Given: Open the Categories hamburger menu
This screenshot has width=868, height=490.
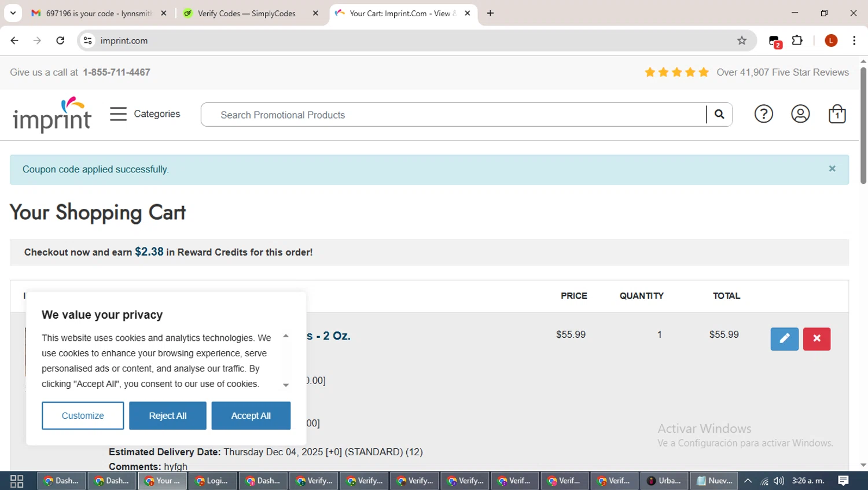Looking at the screenshot, I should tap(145, 114).
